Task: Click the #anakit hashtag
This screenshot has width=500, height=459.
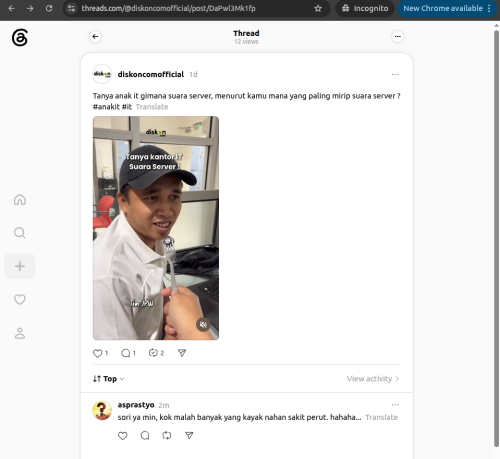Action: click(106, 107)
